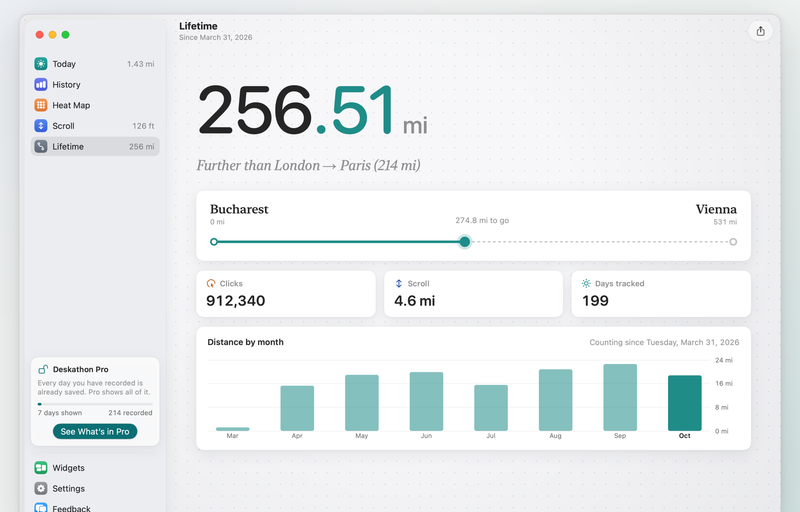Viewport: 800px width, 512px height.
Task: Select the Sep bar in the chart
Action: pyautogui.click(x=620, y=397)
